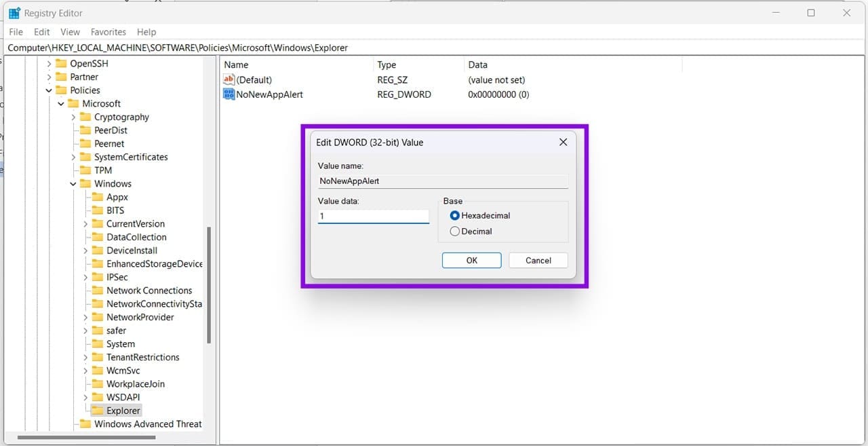The width and height of the screenshot is (868, 446).
Task: Expand the safer key
Action: pos(85,331)
